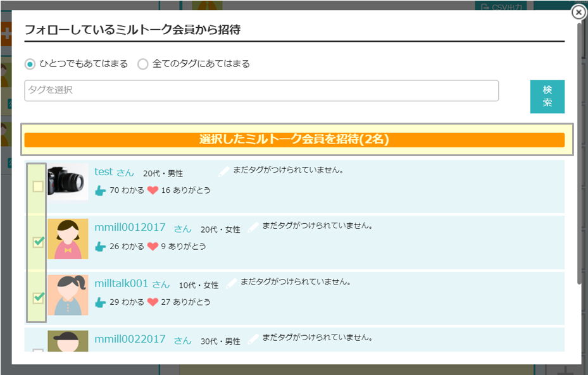Open the mmill0022017 さん profile link
The height and width of the screenshot is (375, 588).
click(x=143, y=340)
